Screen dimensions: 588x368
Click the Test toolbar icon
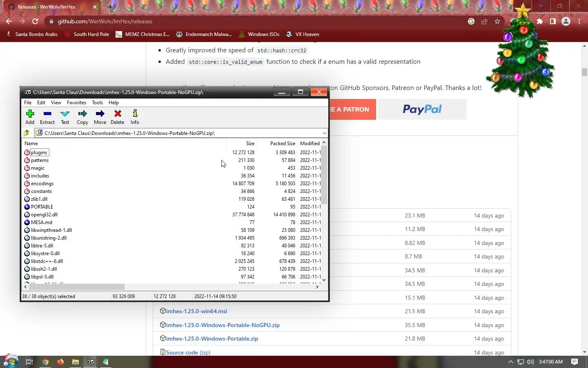coord(65,117)
